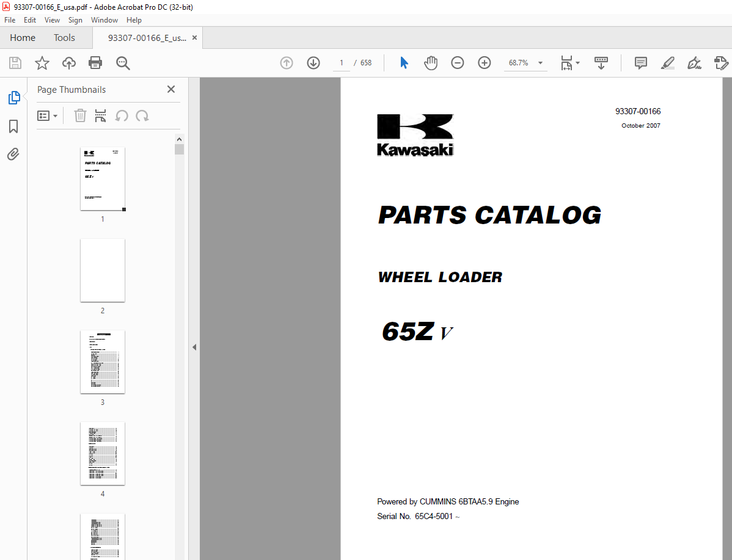This screenshot has width=732, height=560.
Task: Delete selected page with trash icon
Action: click(80, 115)
